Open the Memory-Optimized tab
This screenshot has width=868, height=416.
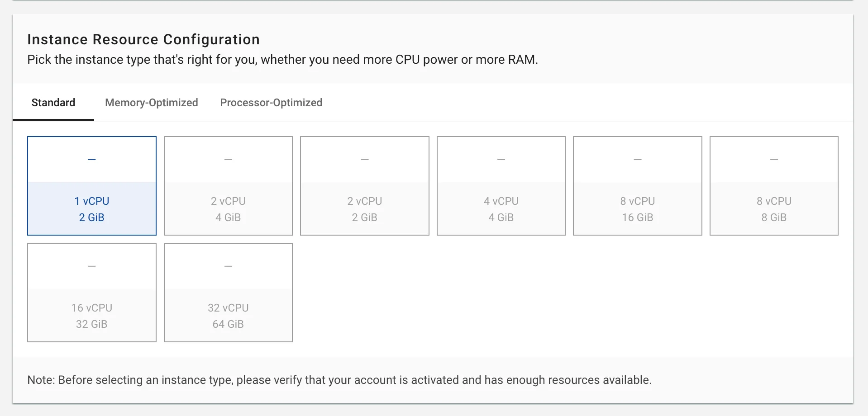point(152,103)
